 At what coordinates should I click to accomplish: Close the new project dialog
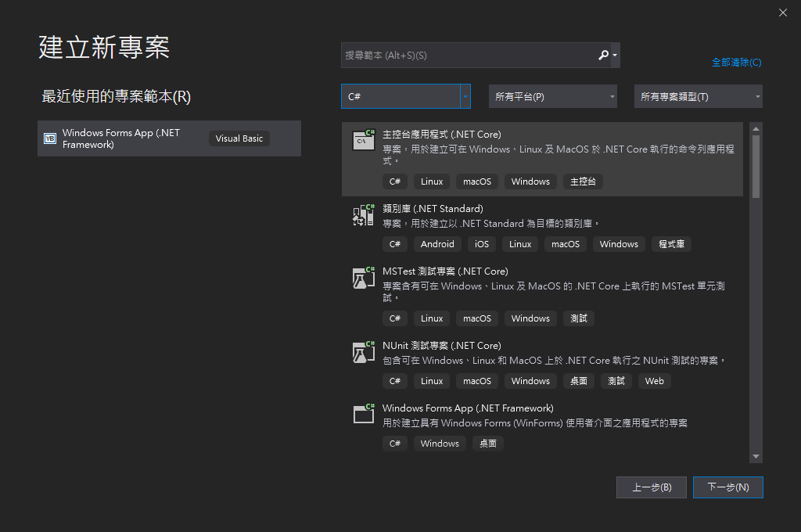[782, 13]
